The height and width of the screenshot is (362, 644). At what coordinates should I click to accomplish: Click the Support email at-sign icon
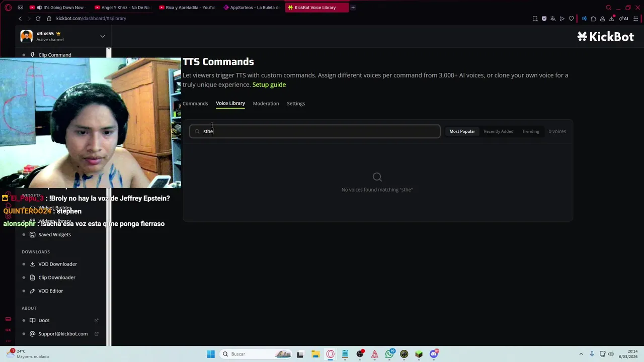[x=32, y=334]
